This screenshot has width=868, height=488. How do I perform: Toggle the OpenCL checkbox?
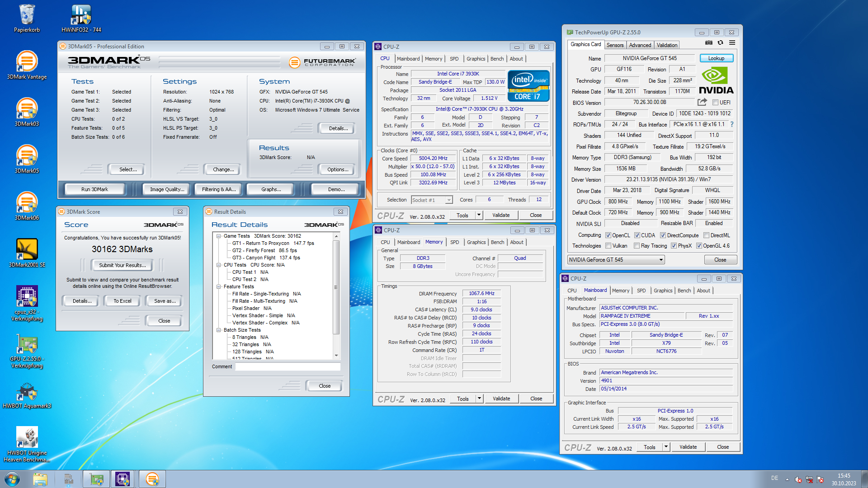click(x=609, y=235)
